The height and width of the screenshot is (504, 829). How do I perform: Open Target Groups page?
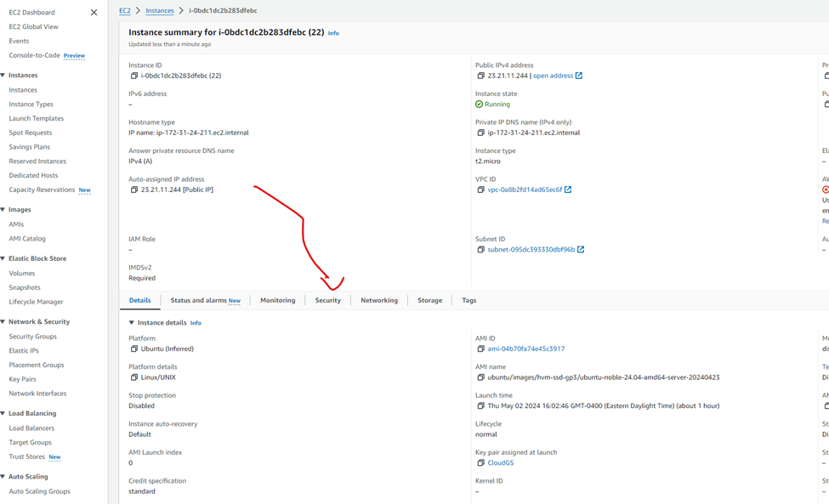[30, 442]
